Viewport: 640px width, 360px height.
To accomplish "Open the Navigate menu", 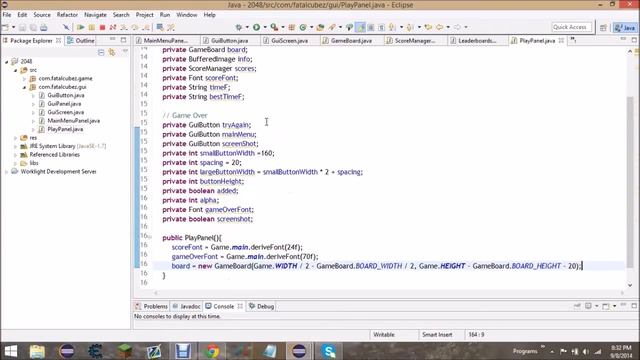I will 95,15.
